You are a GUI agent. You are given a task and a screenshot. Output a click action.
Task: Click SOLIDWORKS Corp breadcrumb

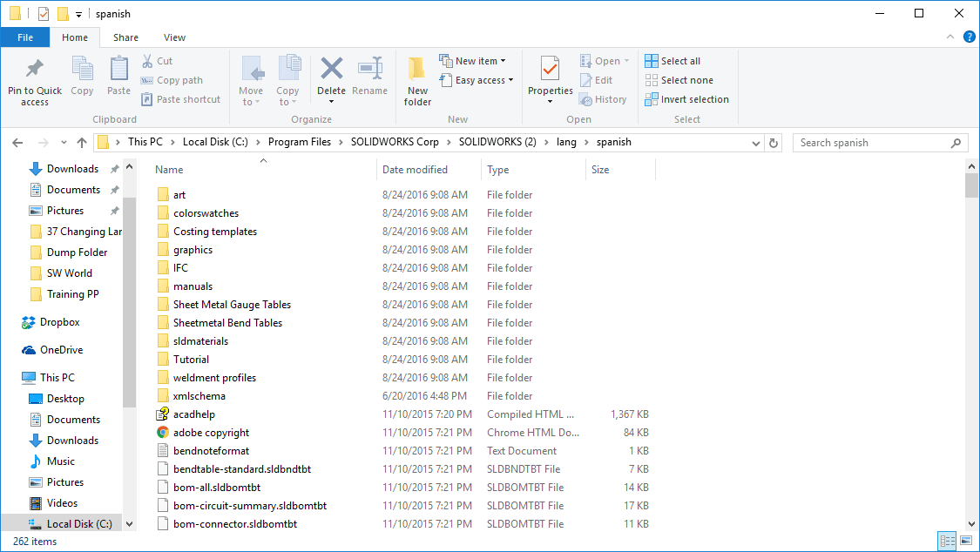(395, 142)
